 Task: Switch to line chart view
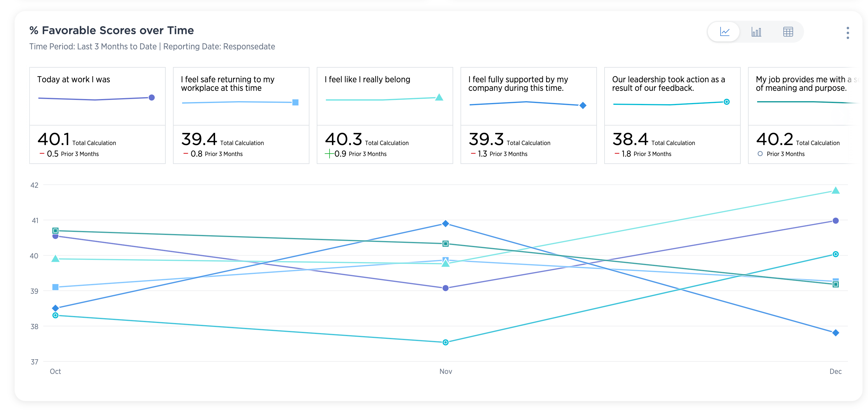[x=725, y=32]
